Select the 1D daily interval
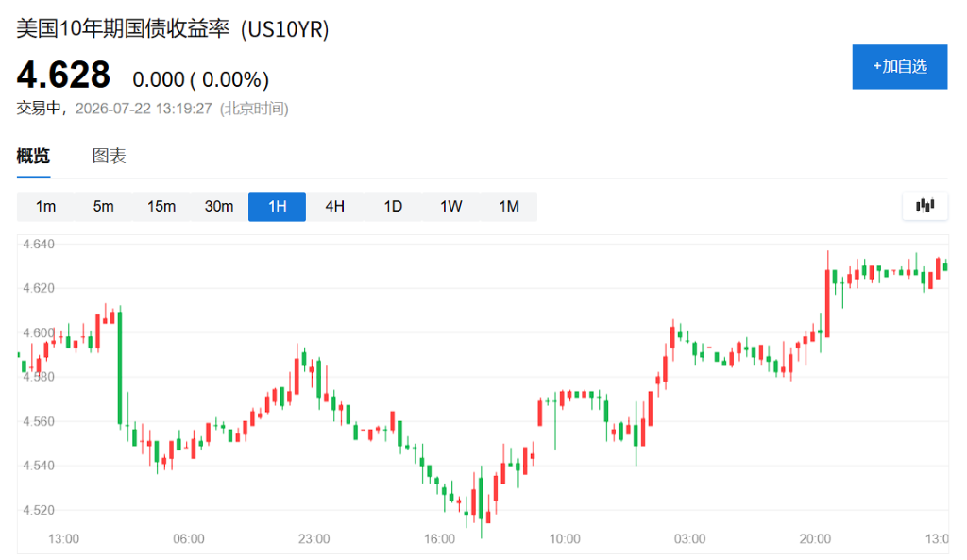967x560 pixels. (x=393, y=206)
